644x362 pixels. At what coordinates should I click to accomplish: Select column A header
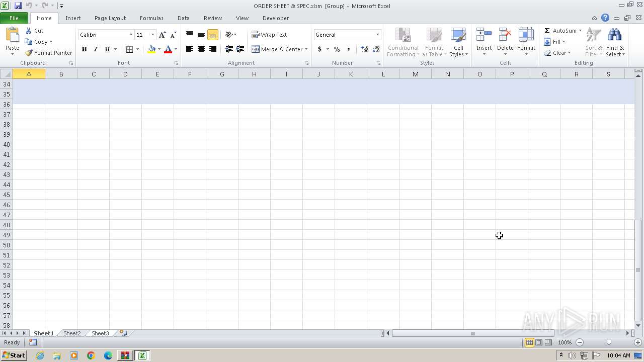[29, 74]
